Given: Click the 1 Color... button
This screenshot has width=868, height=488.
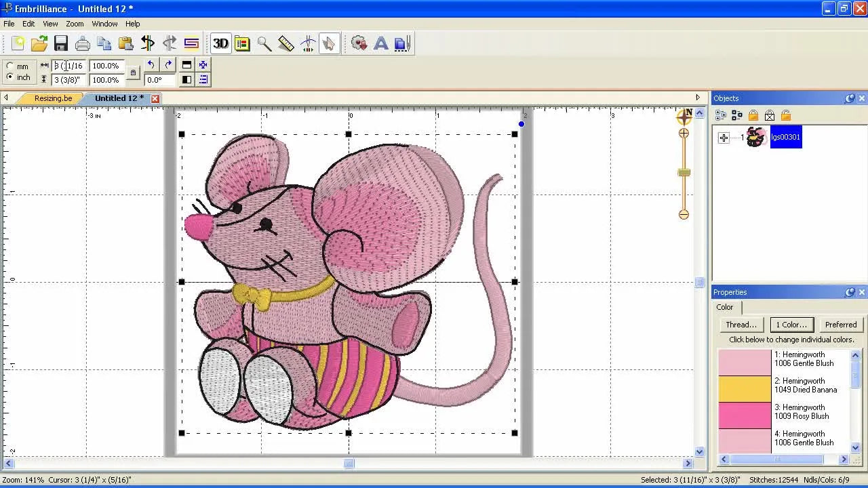Looking at the screenshot, I should click(791, 325).
